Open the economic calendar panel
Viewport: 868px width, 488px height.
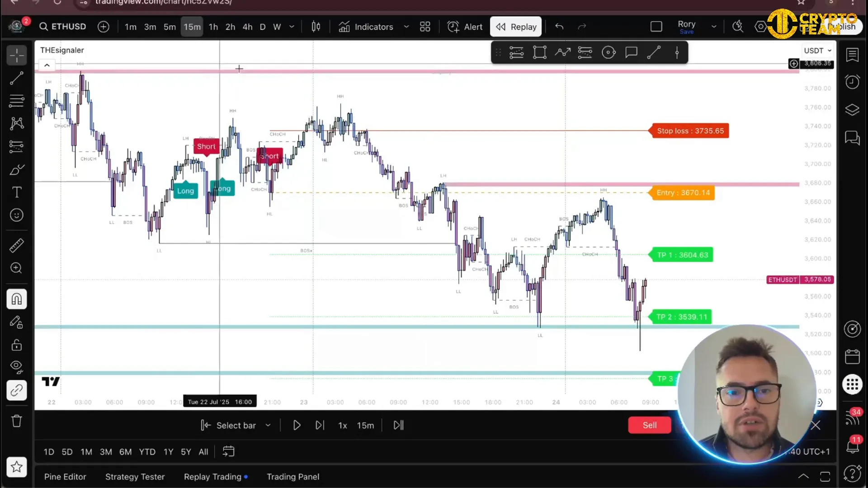852,357
